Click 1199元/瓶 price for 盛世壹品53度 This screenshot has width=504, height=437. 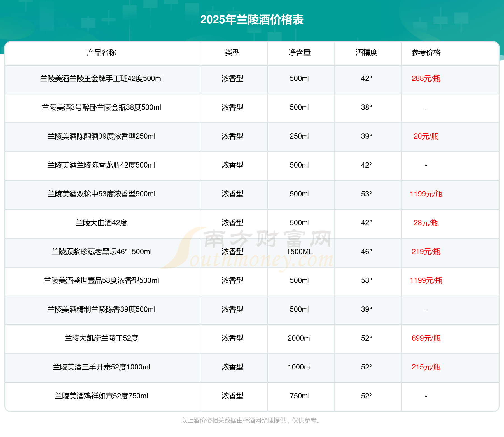pos(426,280)
